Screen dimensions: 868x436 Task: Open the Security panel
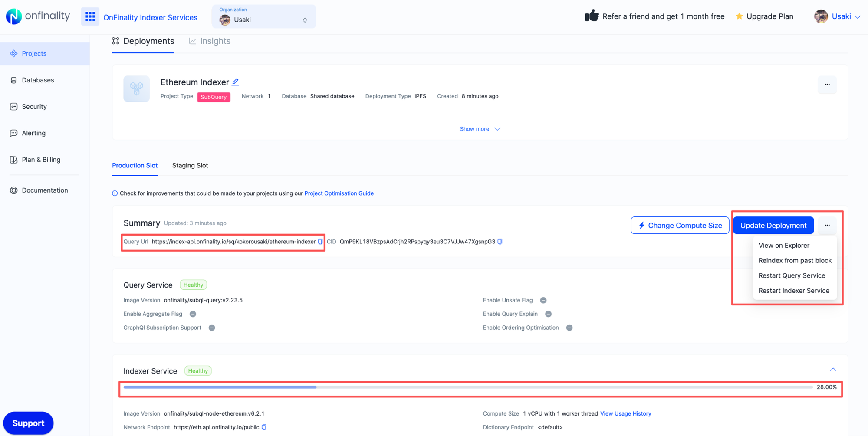34,106
